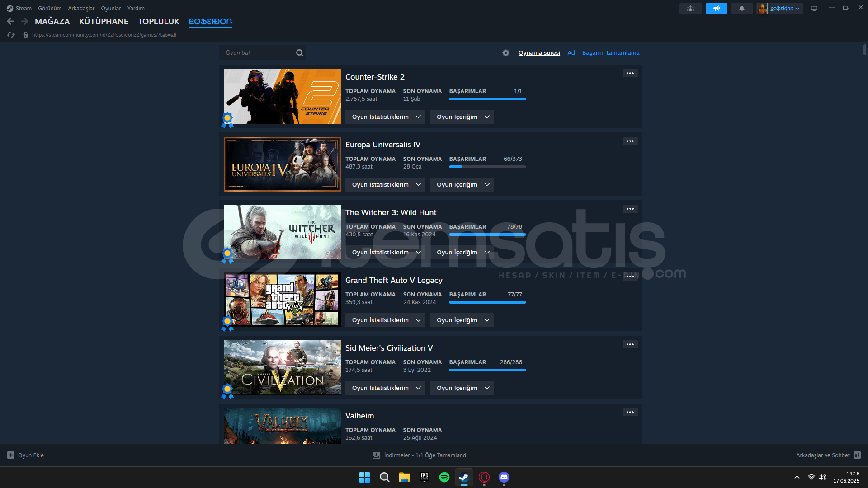Click the padlock icon beside the URL
868x488 pixels.
pyautogui.click(x=26, y=35)
